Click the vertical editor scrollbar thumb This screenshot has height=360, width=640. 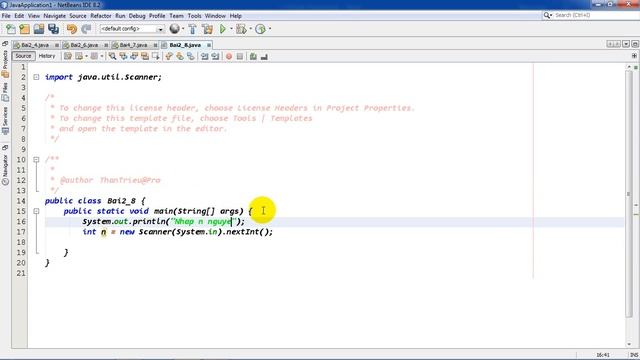pyautogui.click(x=629, y=194)
